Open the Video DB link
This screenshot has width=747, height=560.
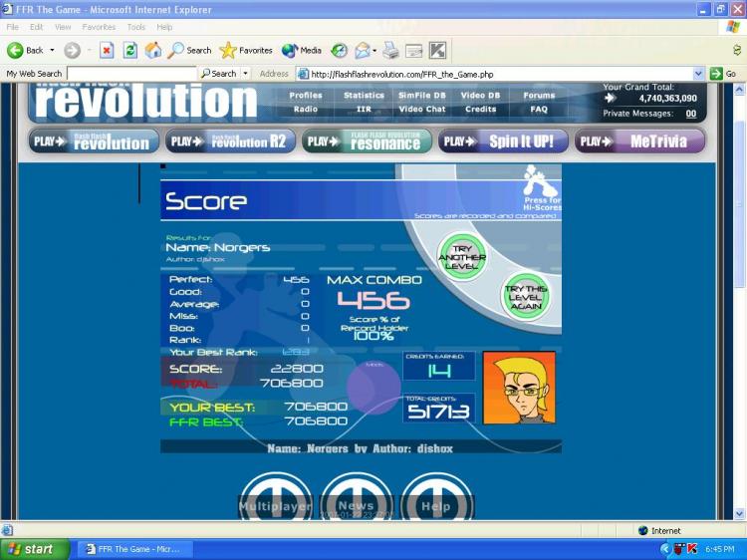(480, 96)
